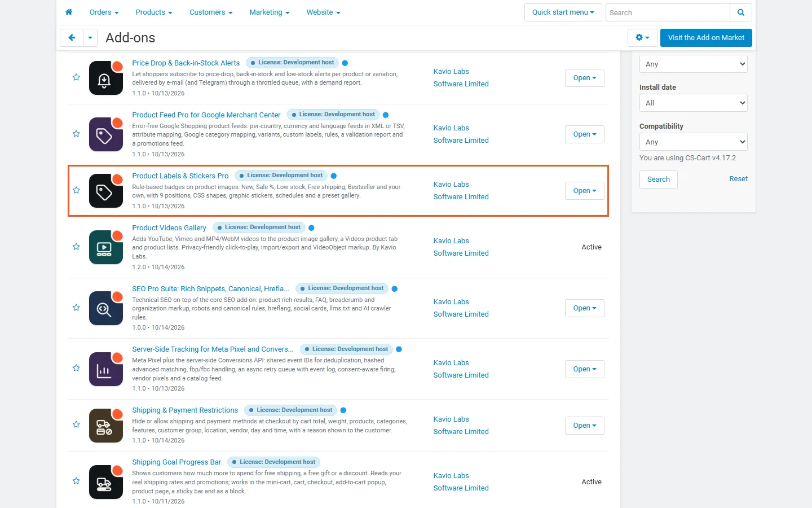Screen dimensions: 812x508
Task: Click the Shipping & Payment Restrictions icon
Action: pos(106,426)
